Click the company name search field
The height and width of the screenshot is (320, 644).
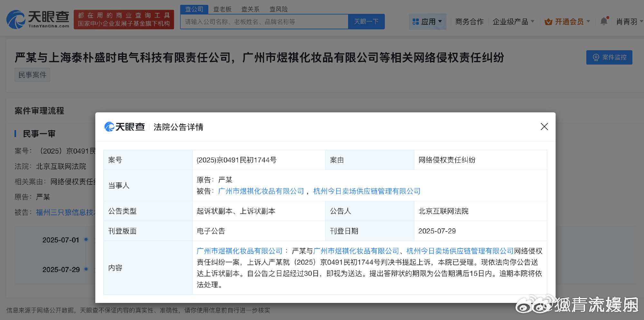point(264,22)
